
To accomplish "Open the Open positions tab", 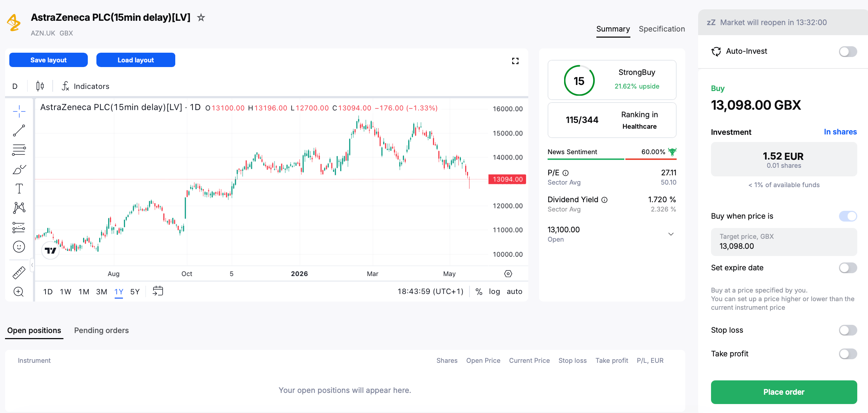I will click(x=34, y=331).
